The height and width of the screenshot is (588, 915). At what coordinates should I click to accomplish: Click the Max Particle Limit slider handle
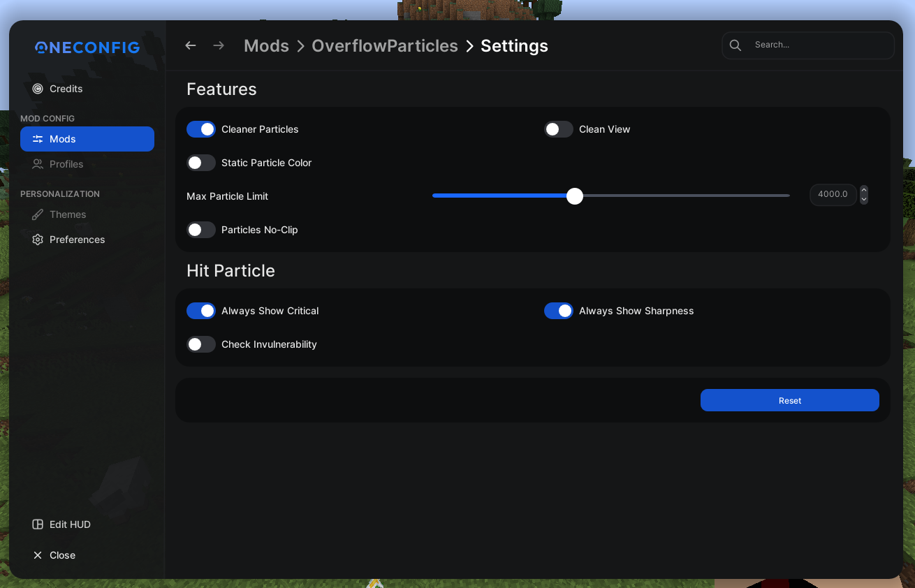tap(575, 196)
